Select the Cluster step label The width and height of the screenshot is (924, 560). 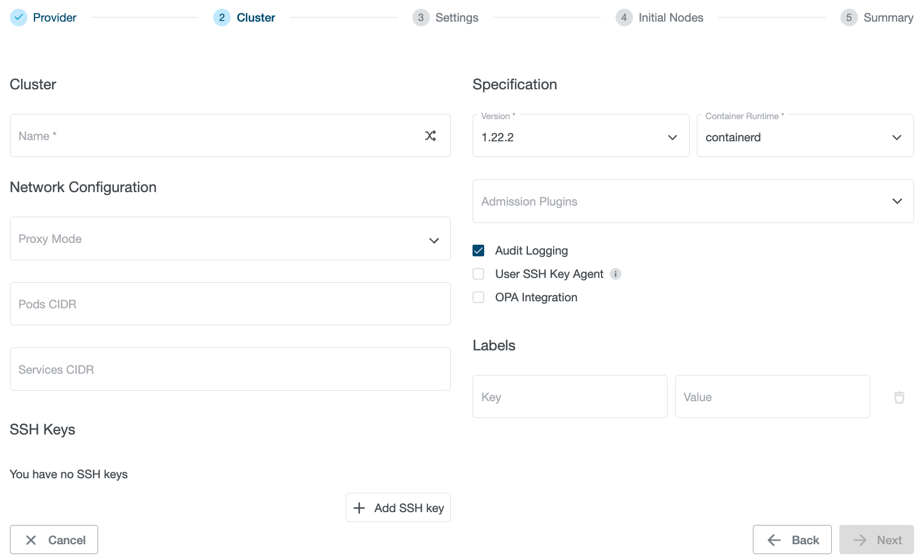coord(256,18)
